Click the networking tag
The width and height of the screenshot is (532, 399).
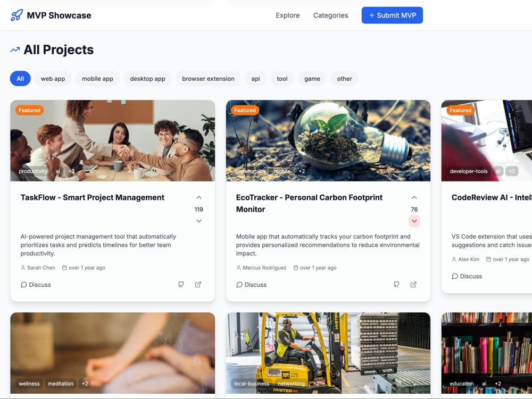point(291,384)
